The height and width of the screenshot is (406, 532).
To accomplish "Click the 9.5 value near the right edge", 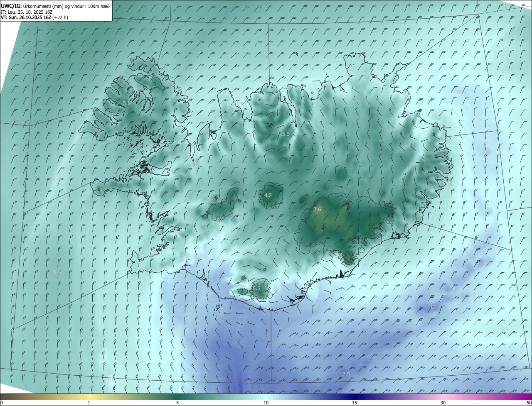I will click(x=504, y=329).
